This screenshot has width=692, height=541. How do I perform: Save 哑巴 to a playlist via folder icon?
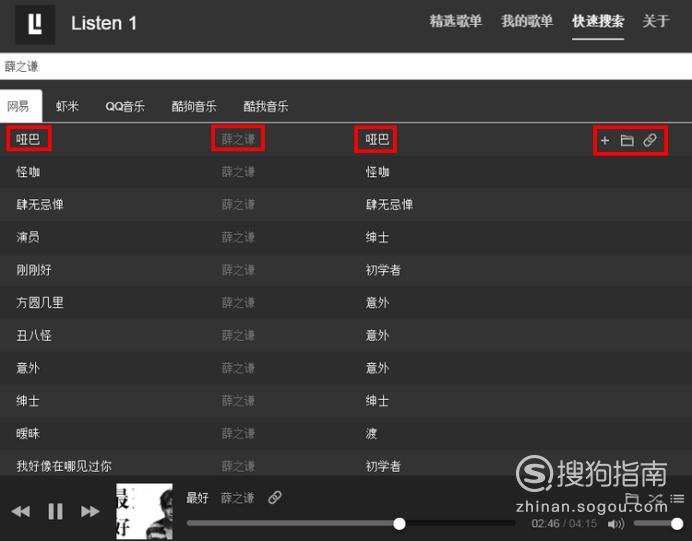pyautogui.click(x=627, y=140)
